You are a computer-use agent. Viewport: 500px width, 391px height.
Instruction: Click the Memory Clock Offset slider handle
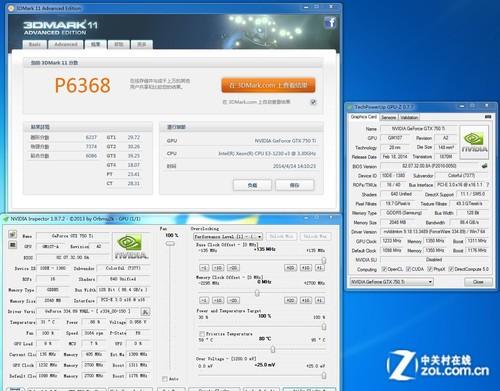click(257, 293)
